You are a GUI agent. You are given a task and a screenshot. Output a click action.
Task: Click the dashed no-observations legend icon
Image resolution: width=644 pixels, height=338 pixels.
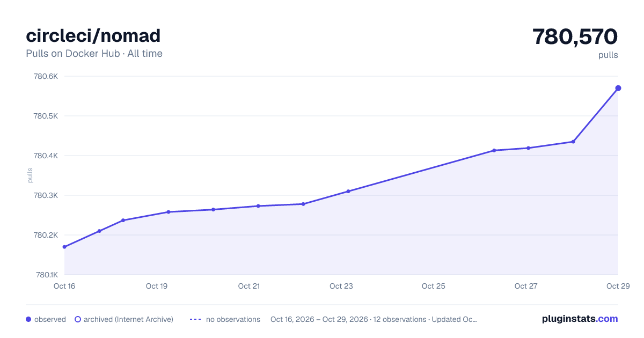[195, 319]
